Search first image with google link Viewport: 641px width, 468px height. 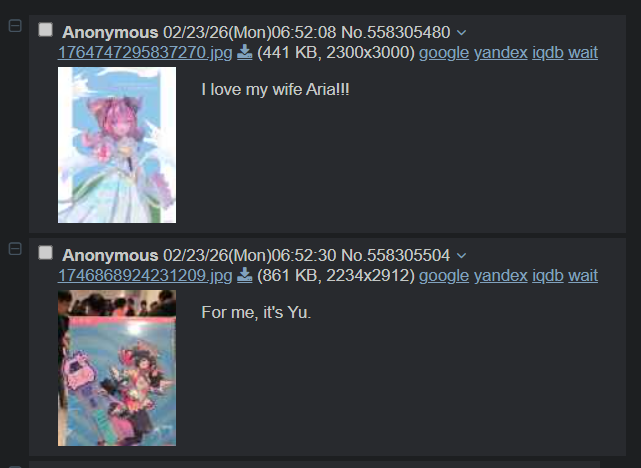click(x=444, y=53)
